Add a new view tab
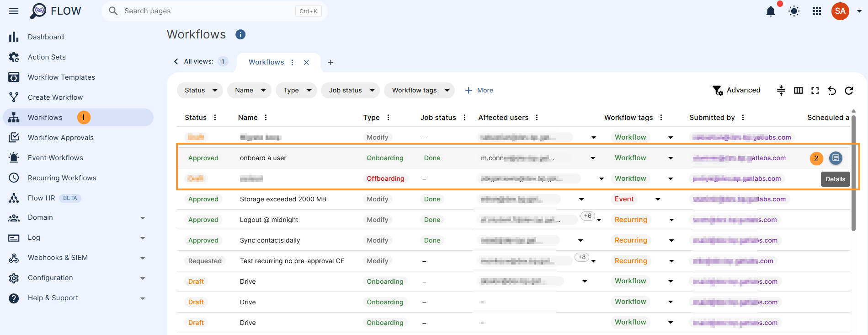 tap(330, 62)
